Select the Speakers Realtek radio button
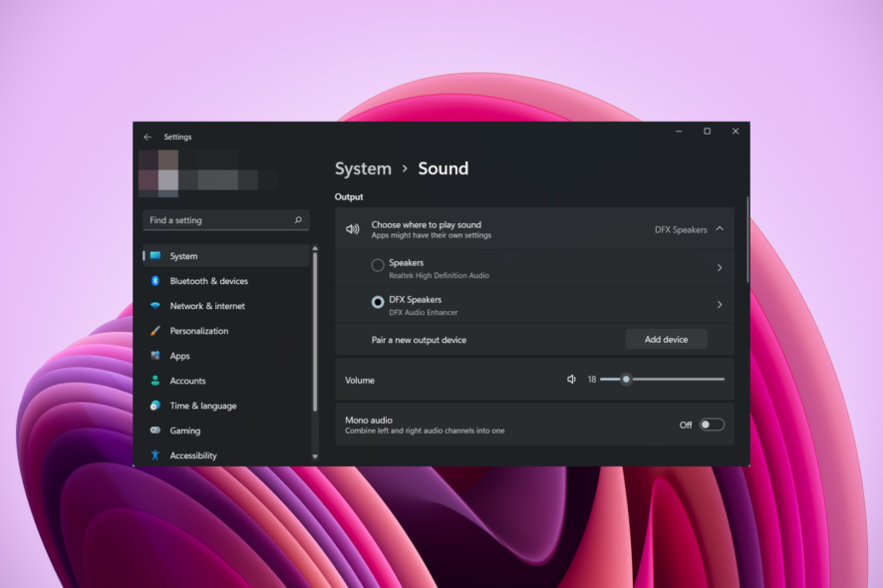883x588 pixels. tap(378, 265)
